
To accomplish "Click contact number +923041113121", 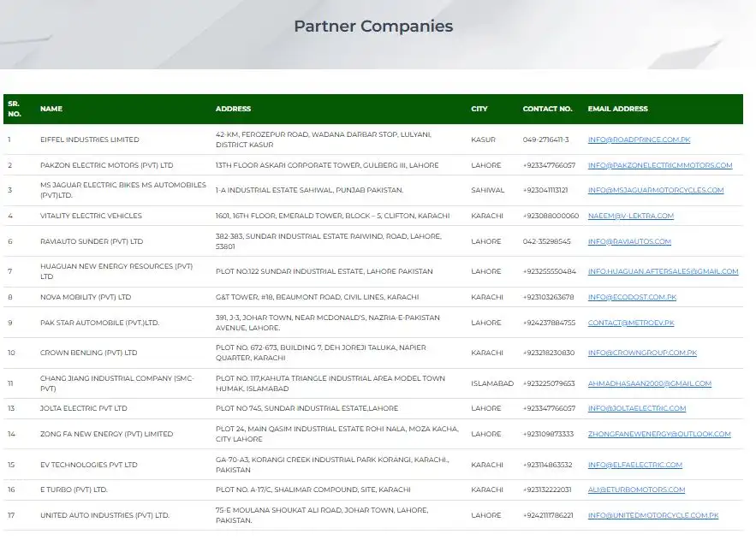I will 545,190.
